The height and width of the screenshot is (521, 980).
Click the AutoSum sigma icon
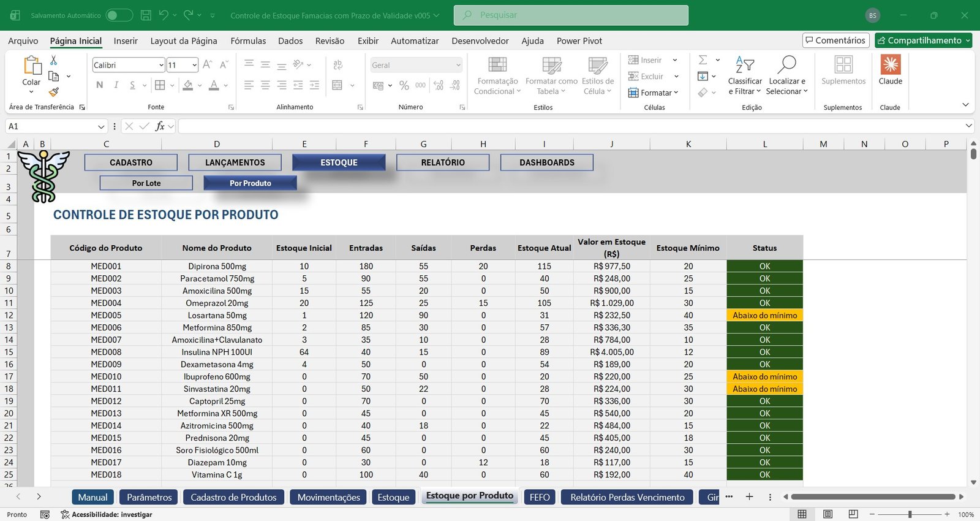tap(703, 60)
